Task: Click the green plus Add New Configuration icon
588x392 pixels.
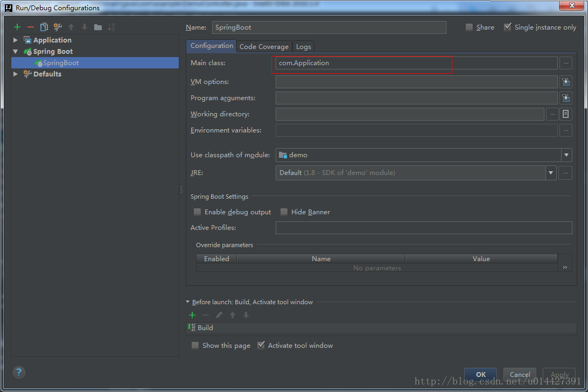Action: (17, 27)
